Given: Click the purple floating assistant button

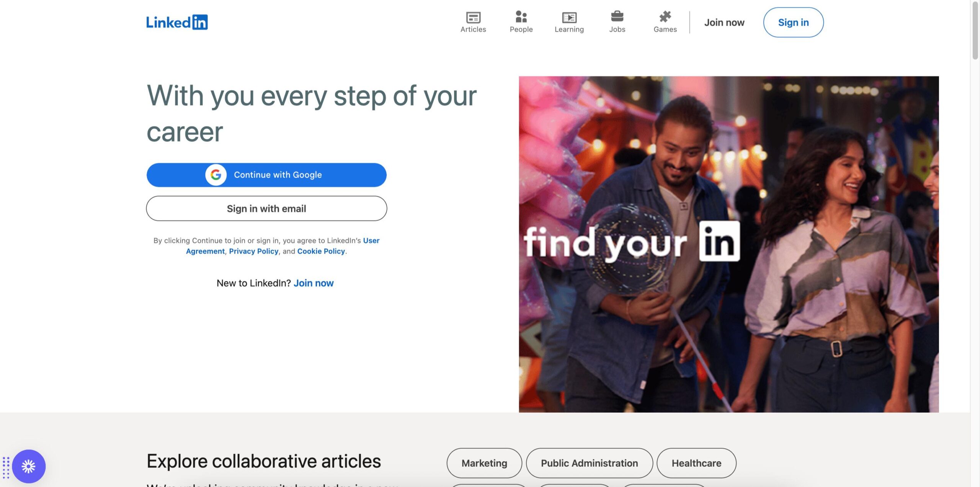Looking at the screenshot, I should pyautogui.click(x=29, y=466).
